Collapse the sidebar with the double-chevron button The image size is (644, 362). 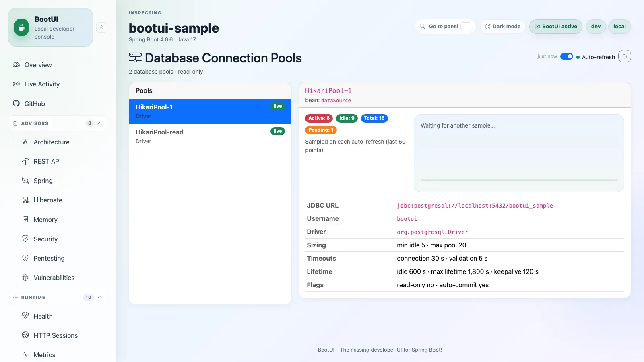click(102, 27)
